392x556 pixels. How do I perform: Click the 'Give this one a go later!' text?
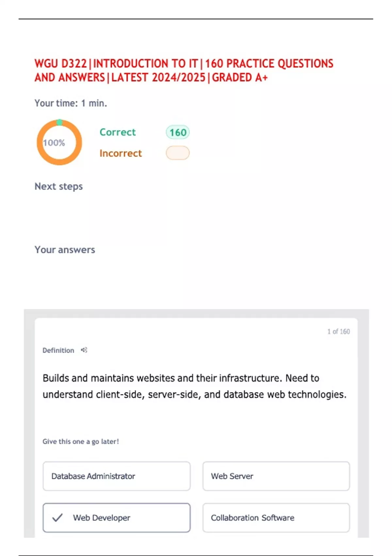pos(81,442)
